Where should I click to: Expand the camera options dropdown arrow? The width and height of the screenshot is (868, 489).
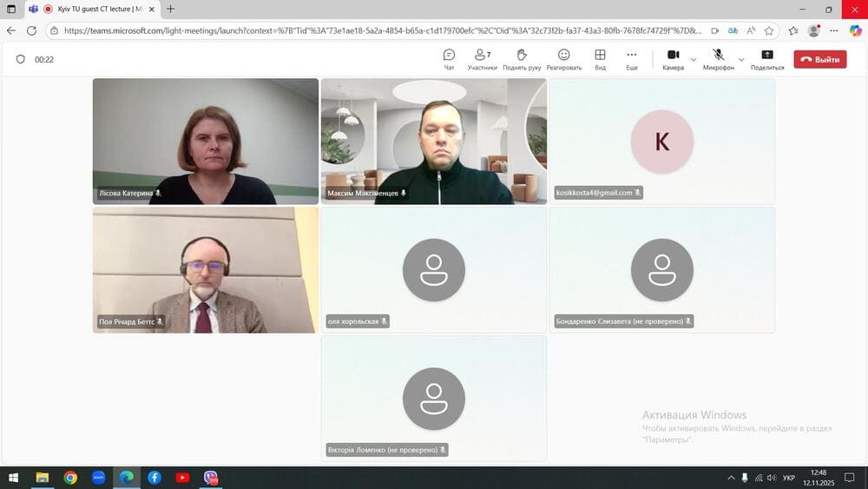693,60
